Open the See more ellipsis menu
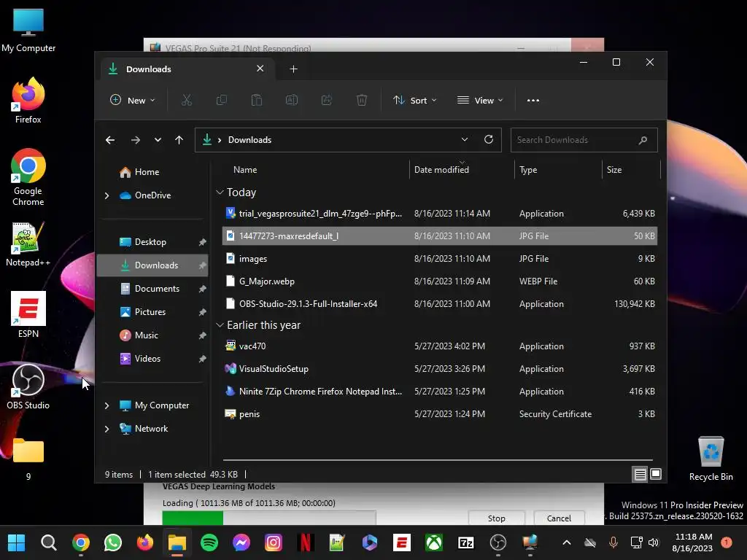This screenshot has width=747, height=560. point(533,101)
